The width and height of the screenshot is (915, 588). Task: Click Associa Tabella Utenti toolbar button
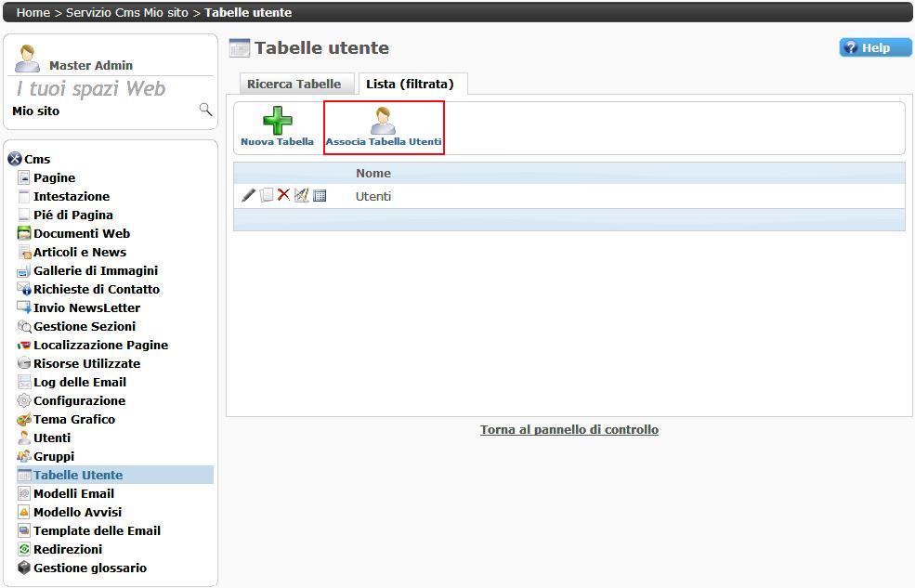[x=383, y=127]
